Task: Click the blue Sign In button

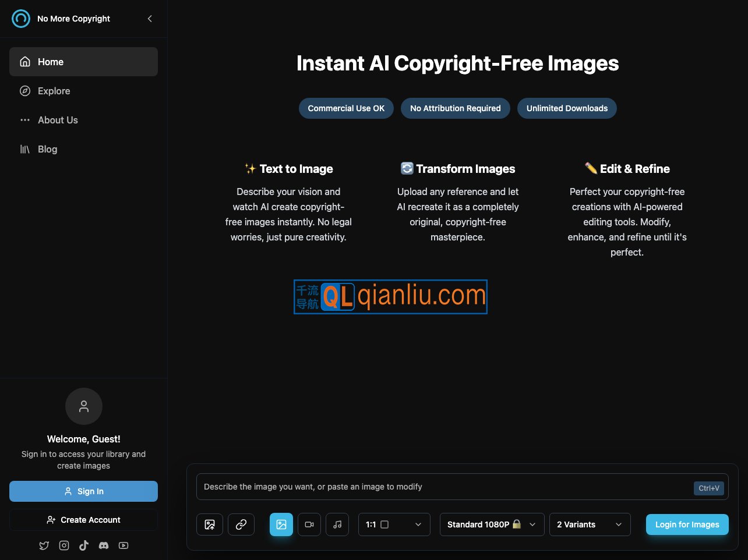Action: pos(83,491)
